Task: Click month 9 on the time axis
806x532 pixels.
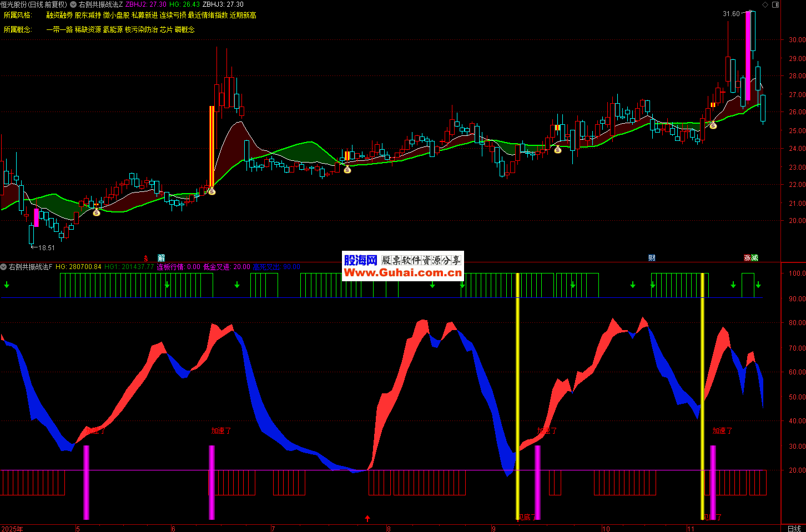Action: click(x=493, y=529)
